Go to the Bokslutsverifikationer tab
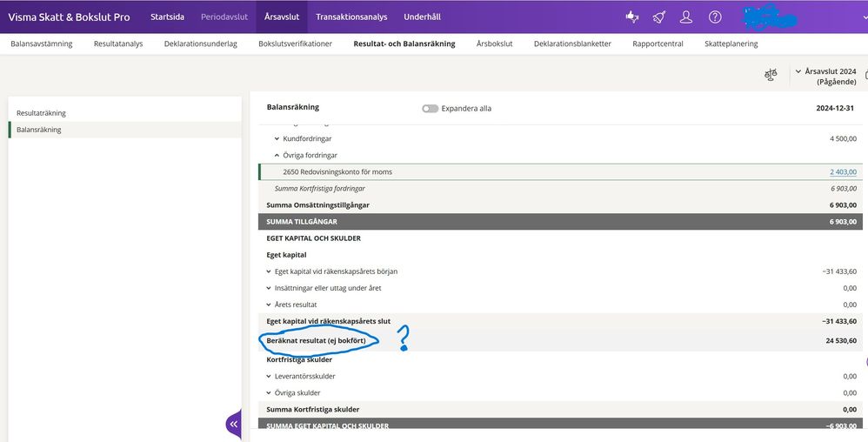This screenshot has height=442, width=868. coord(295,44)
